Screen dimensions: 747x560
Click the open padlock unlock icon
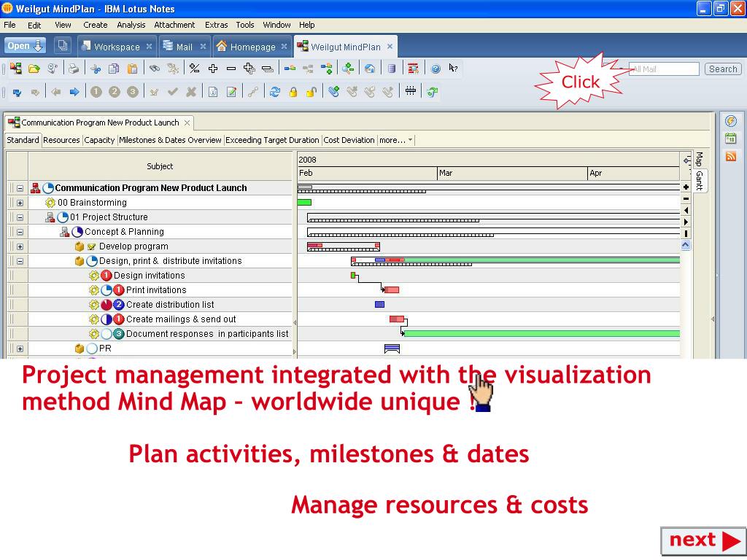click(x=311, y=92)
